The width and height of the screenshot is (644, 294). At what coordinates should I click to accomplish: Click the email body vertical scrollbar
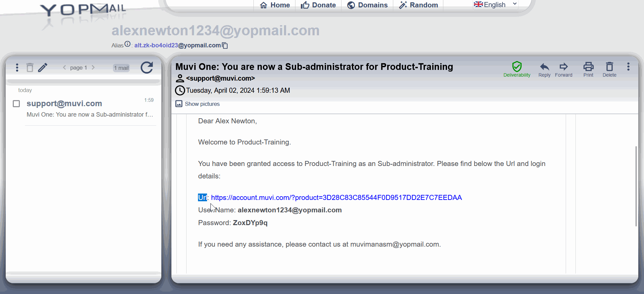[636, 186]
